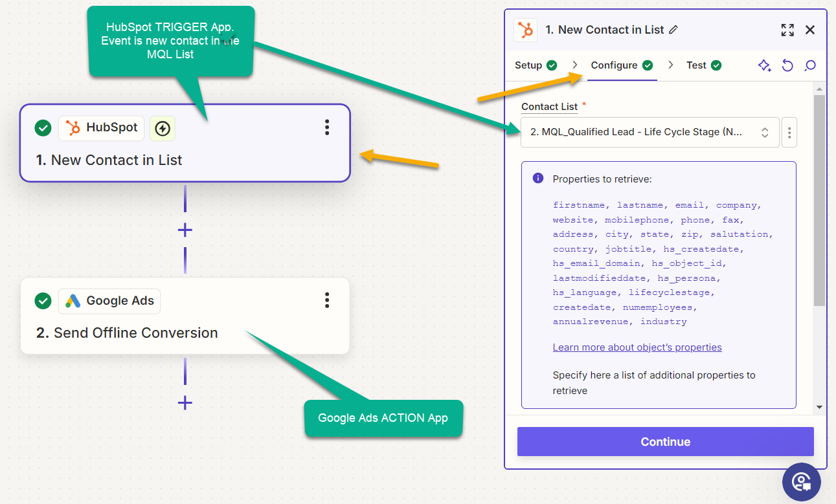836x504 pixels.
Task: Click the scrollbar up arrow in the panel
Action: pyautogui.click(x=819, y=88)
